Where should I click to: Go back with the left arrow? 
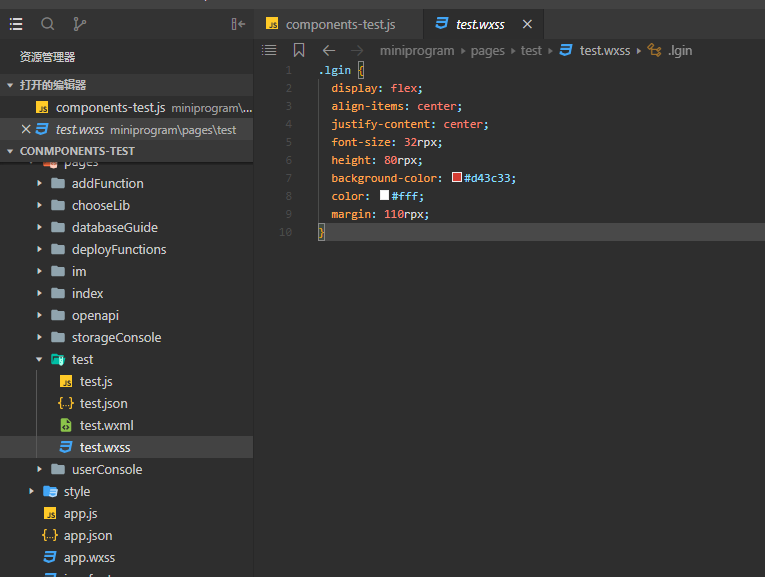tap(329, 50)
